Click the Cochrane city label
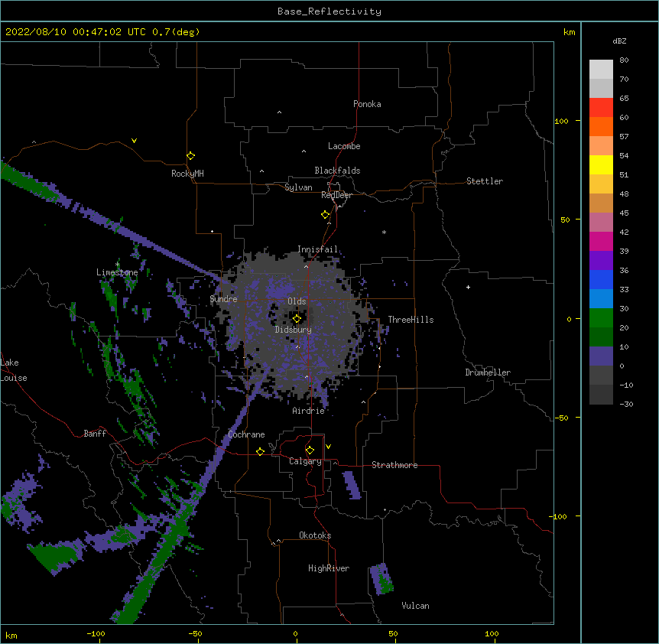 click(246, 434)
